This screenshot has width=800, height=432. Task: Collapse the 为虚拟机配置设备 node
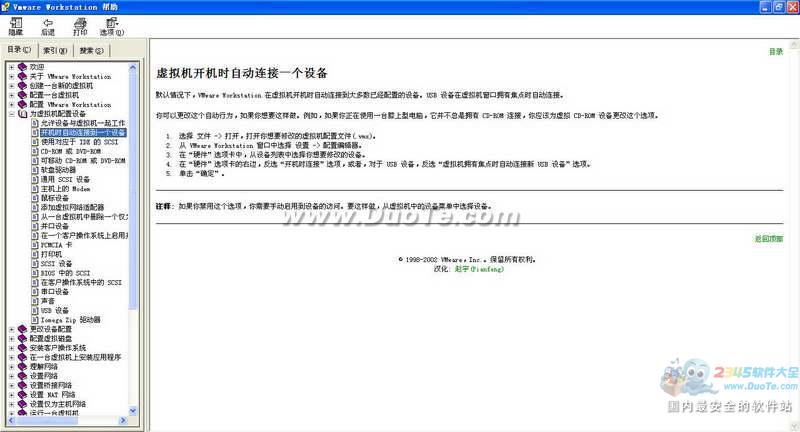click(x=12, y=114)
